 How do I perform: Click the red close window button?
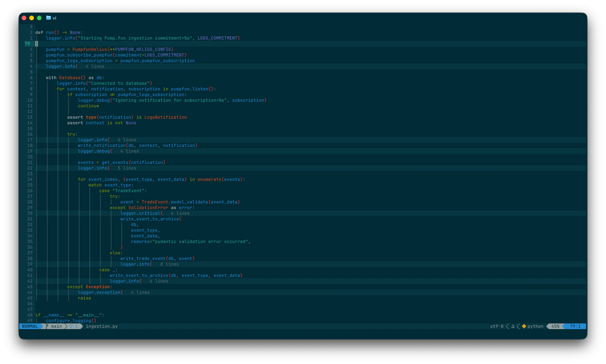pos(24,18)
